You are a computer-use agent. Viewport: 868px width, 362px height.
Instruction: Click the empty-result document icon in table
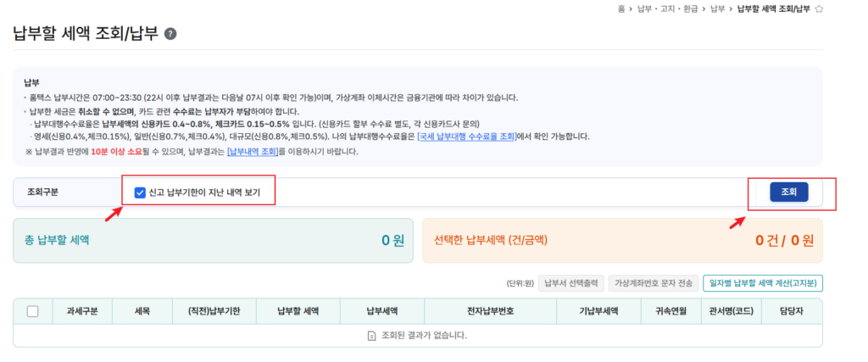tap(372, 336)
